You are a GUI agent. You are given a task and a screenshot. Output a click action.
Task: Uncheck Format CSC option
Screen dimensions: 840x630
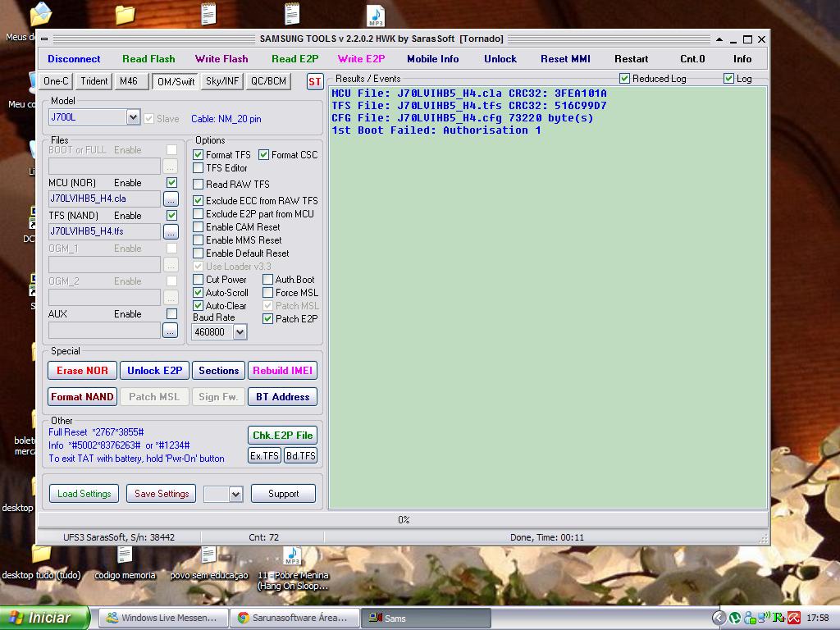point(263,155)
